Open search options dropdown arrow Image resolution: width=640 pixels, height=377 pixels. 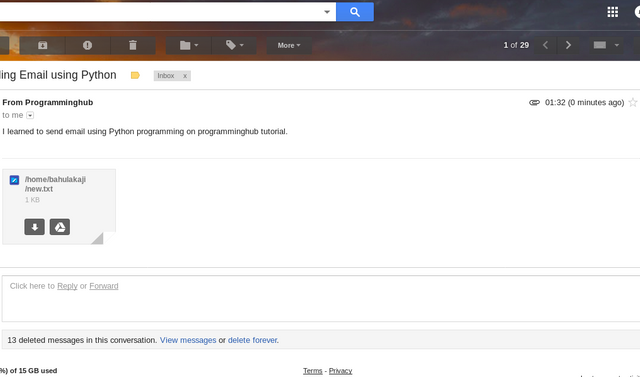pos(327,12)
